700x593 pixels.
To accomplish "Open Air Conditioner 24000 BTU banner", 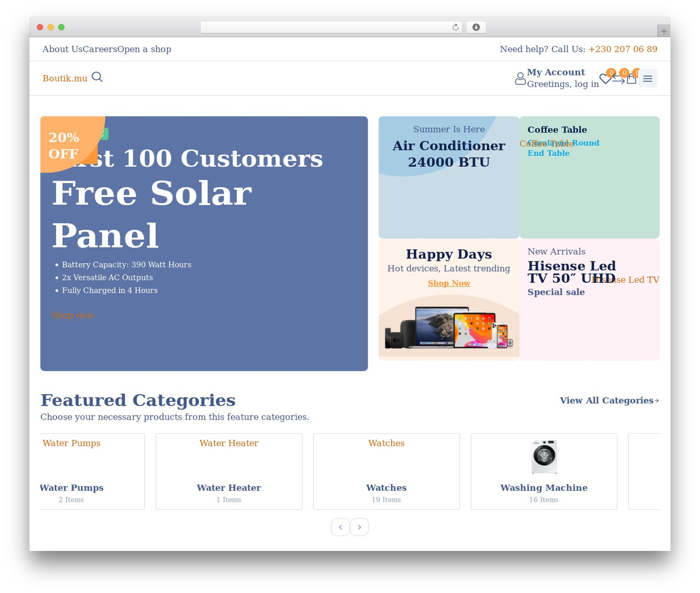I will (x=449, y=177).
